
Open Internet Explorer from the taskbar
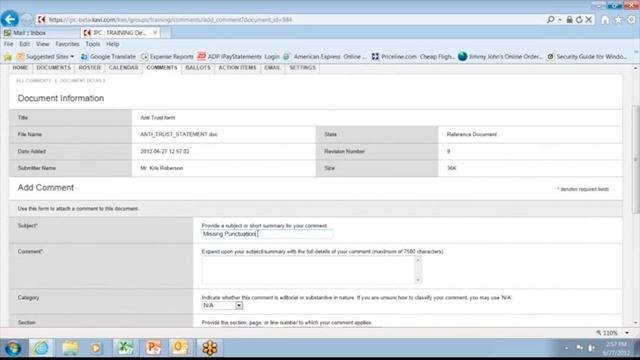[41, 348]
